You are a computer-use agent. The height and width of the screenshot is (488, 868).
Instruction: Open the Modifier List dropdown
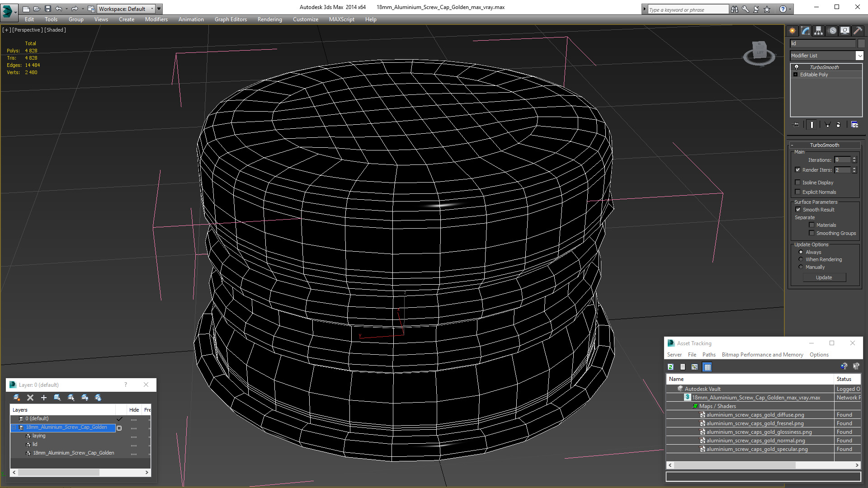pos(859,56)
